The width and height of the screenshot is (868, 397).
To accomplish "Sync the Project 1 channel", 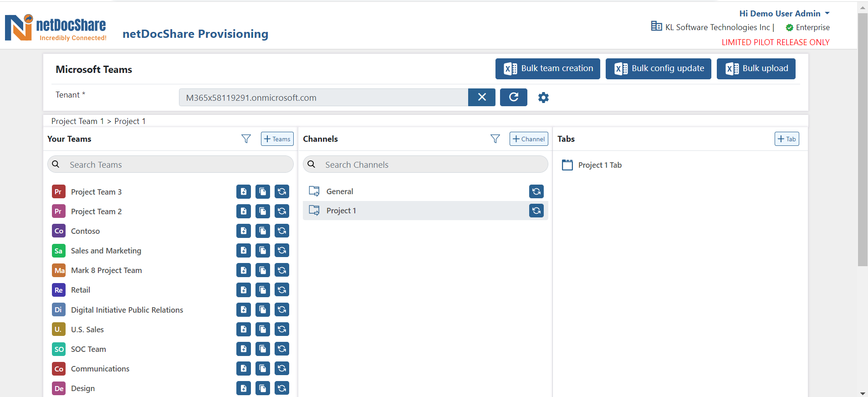I will [536, 211].
